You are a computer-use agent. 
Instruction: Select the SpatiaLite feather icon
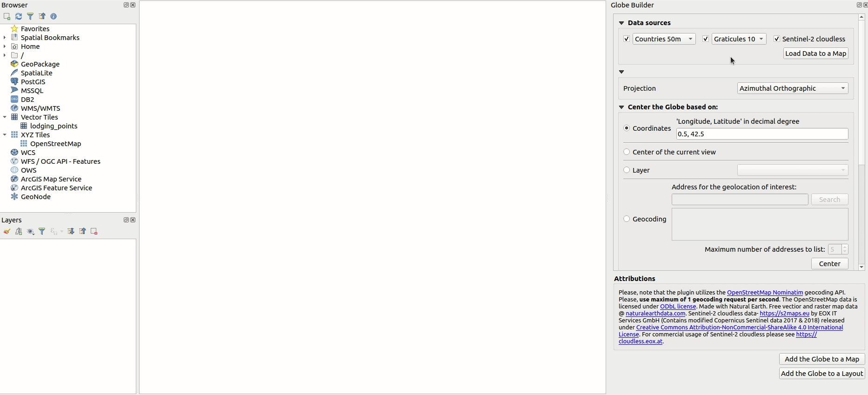coord(14,73)
